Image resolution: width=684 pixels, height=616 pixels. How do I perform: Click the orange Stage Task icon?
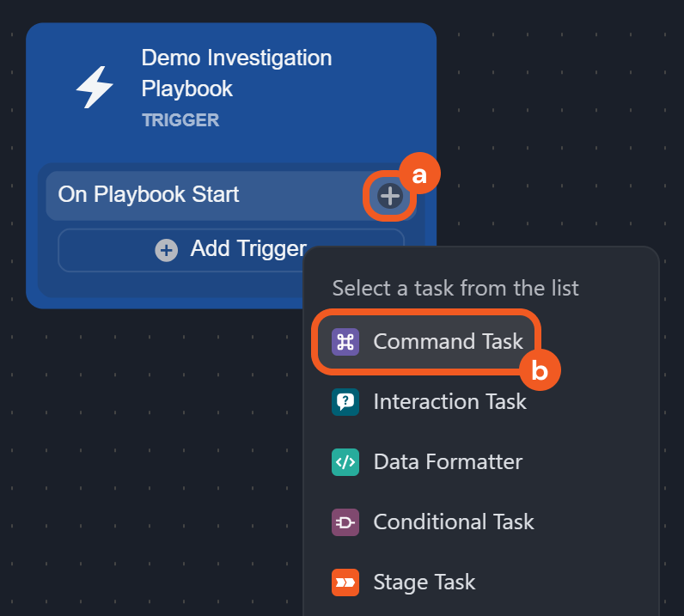(345, 582)
